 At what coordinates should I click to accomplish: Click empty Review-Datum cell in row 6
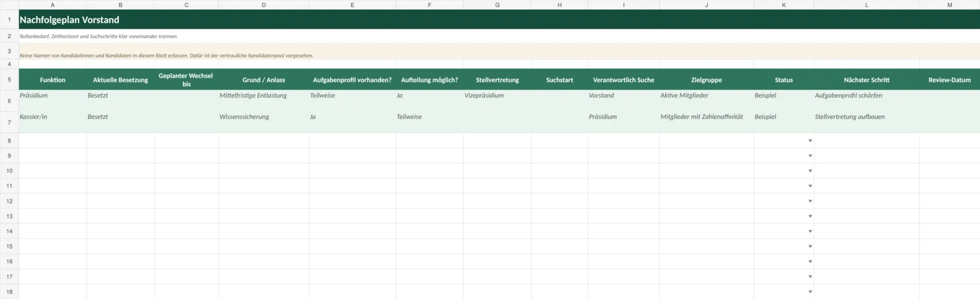pos(949,101)
